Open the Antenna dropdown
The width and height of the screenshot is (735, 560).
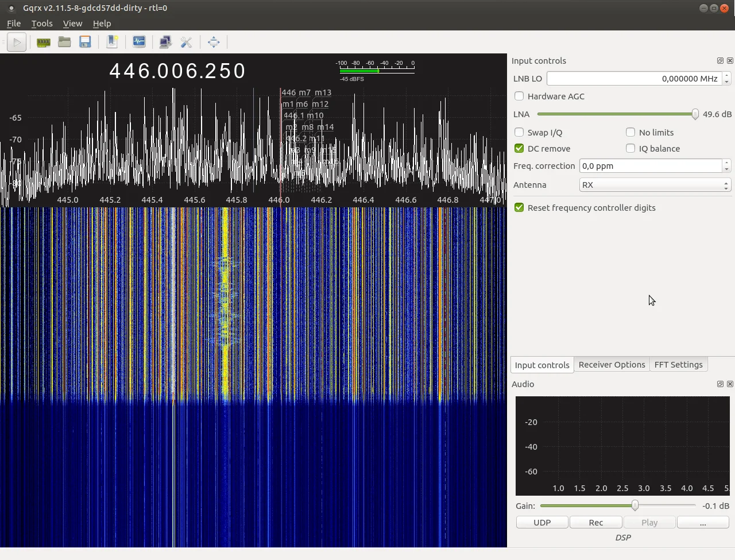(655, 185)
